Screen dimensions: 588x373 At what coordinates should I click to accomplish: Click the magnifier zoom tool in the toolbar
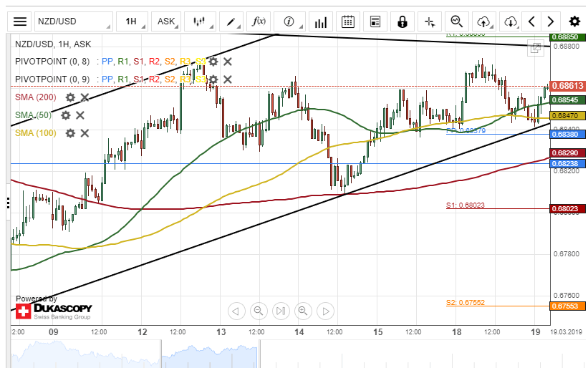coord(457,21)
